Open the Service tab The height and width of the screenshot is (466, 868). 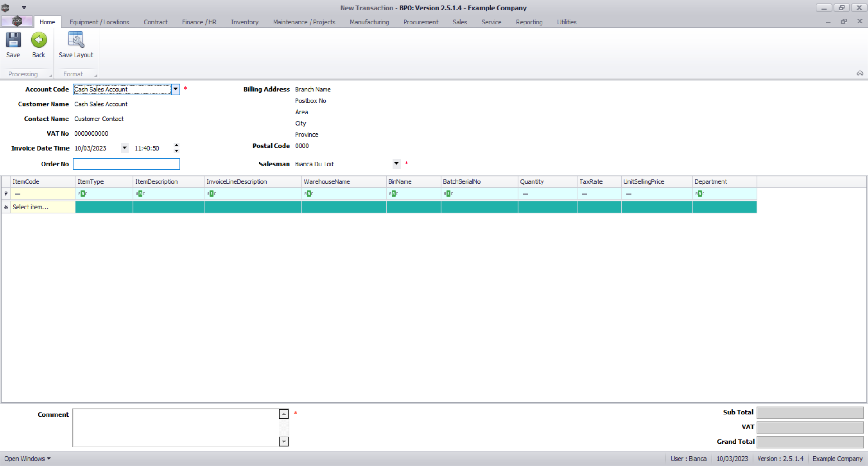(491, 22)
